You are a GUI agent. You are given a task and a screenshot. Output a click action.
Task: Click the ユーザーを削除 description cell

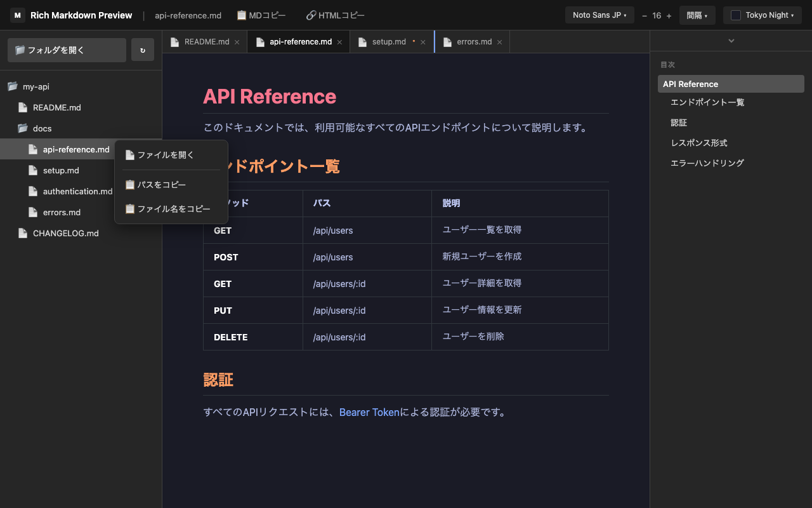coord(520,337)
